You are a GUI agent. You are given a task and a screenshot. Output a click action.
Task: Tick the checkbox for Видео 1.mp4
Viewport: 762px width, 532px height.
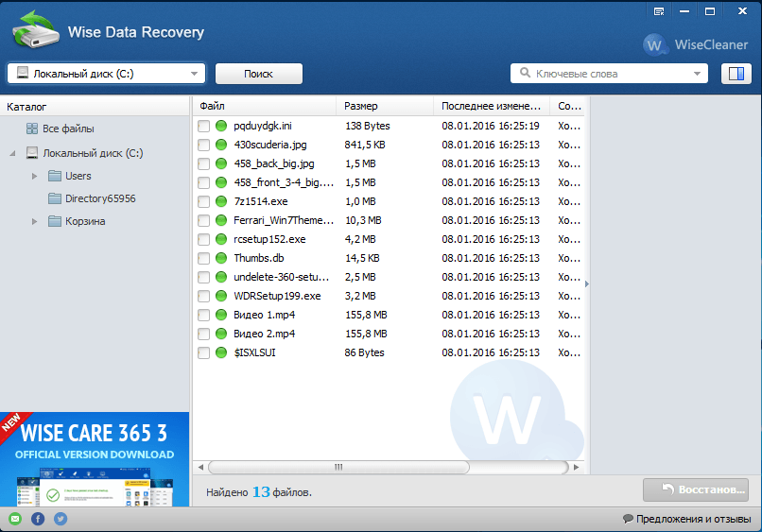coord(203,315)
